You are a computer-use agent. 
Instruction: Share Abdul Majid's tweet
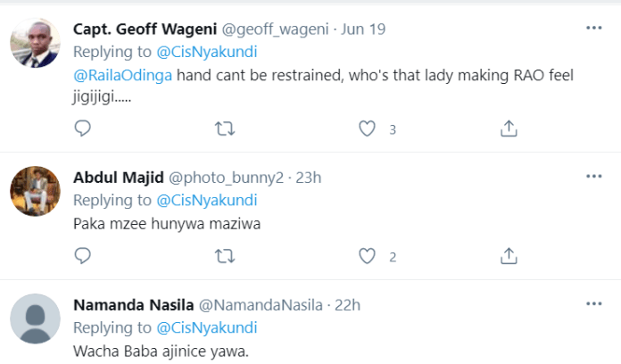pyautogui.click(x=509, y=257)
